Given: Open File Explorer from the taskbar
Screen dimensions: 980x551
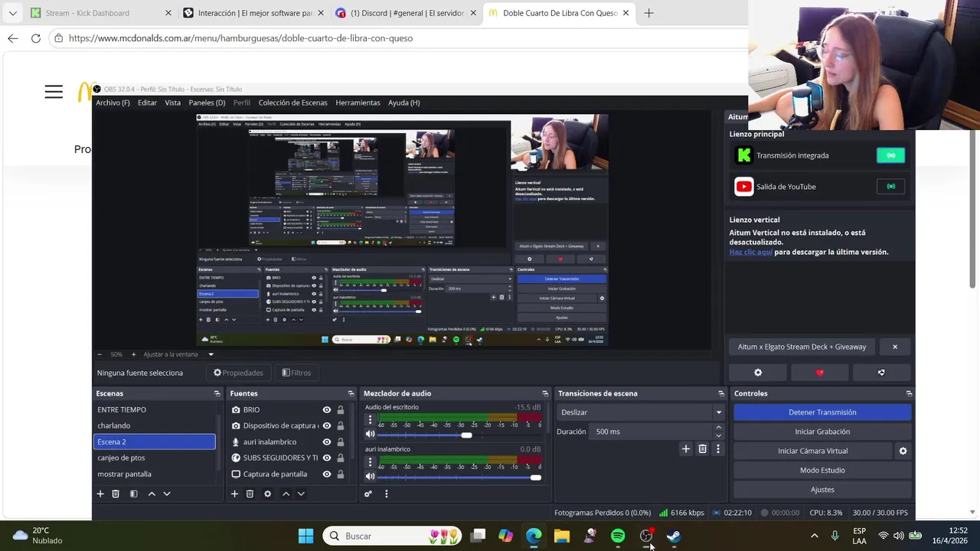Looking at the screenshot, I should coord(562,536).
